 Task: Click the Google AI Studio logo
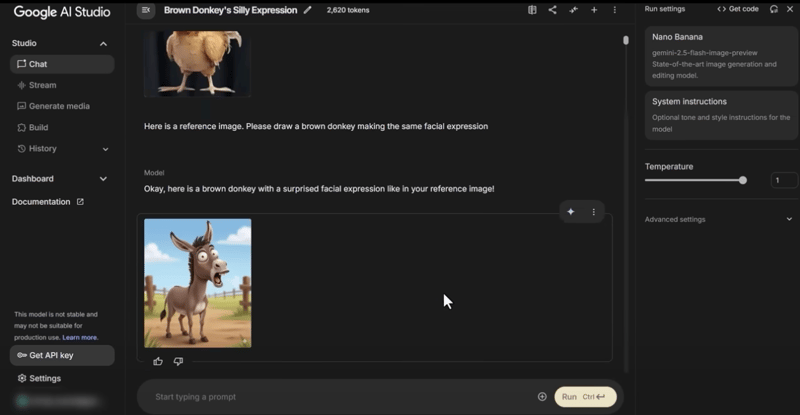[62, 12]
